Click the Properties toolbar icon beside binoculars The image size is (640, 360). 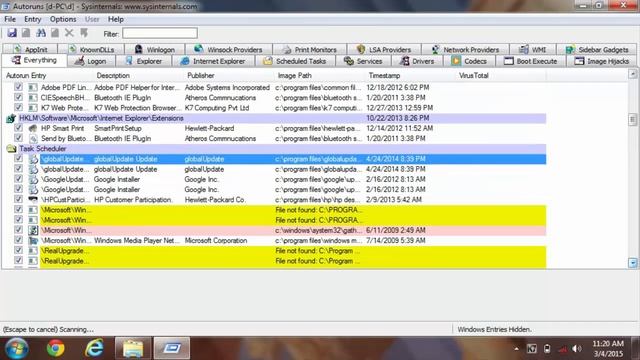[55, 33]
